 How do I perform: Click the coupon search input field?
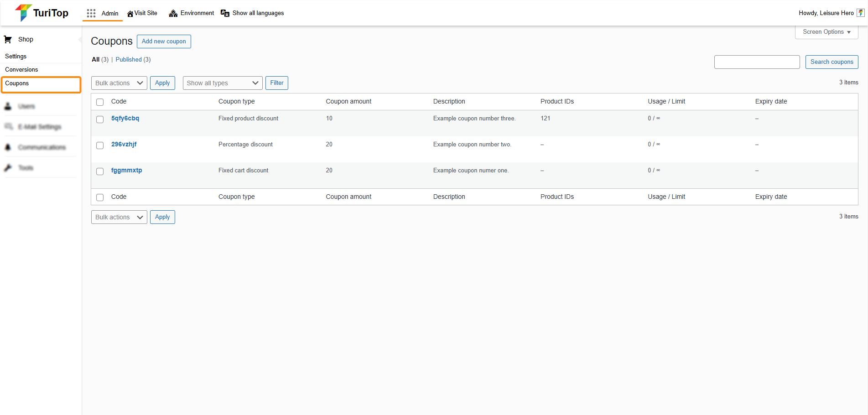[x=757, y=62]
